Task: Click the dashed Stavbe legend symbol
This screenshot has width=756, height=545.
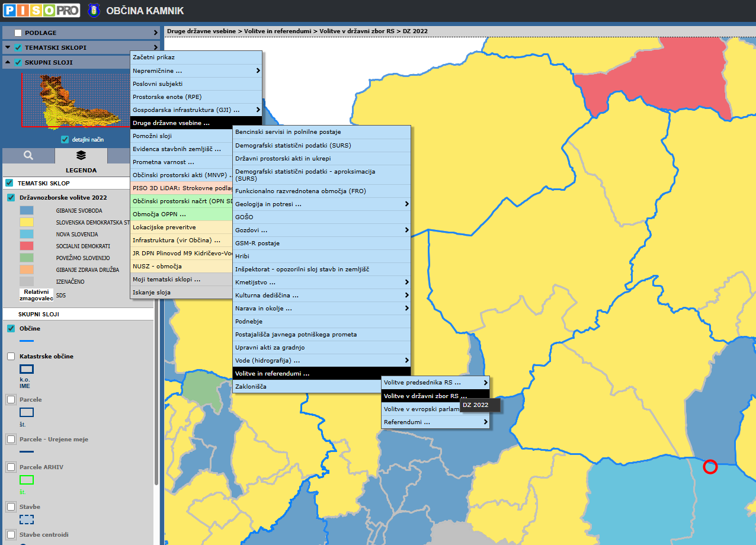Action: point(27,520)
